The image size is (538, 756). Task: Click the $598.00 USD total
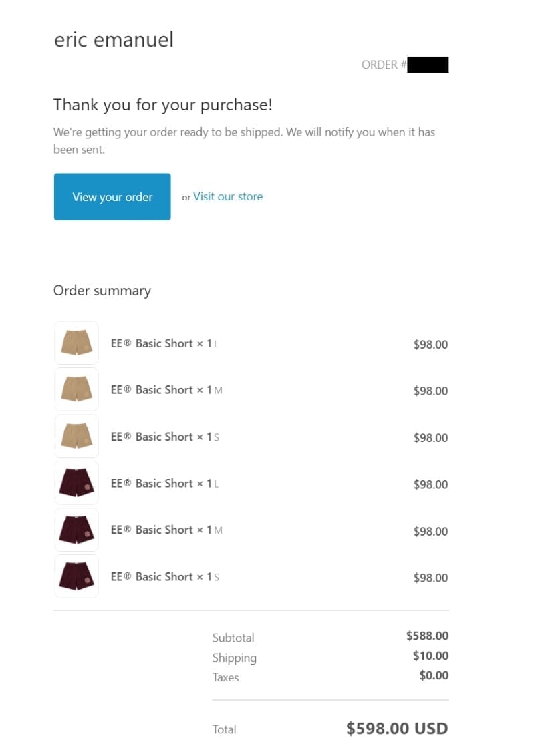tap(397, 728)
